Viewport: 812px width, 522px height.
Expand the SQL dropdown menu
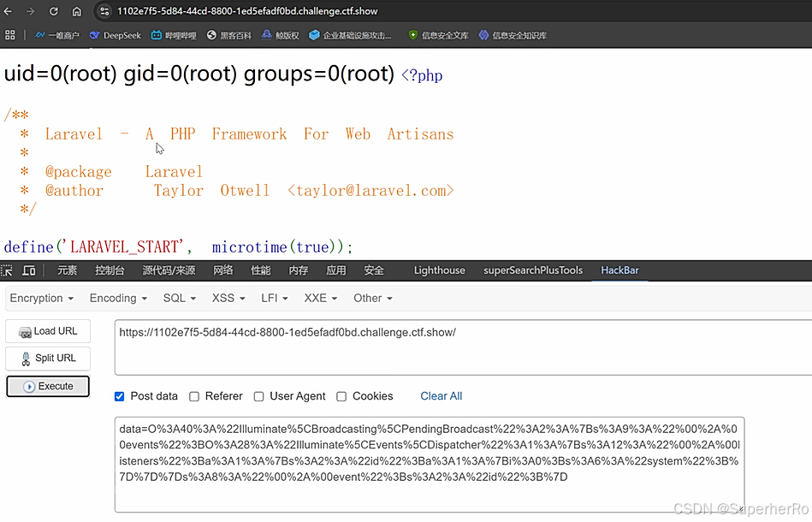[179, 299]
